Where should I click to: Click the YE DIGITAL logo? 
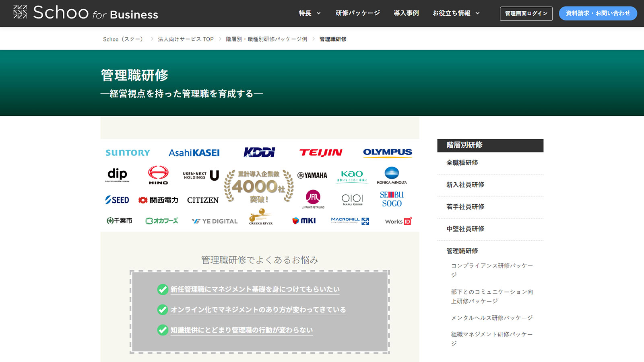point(215,221)
